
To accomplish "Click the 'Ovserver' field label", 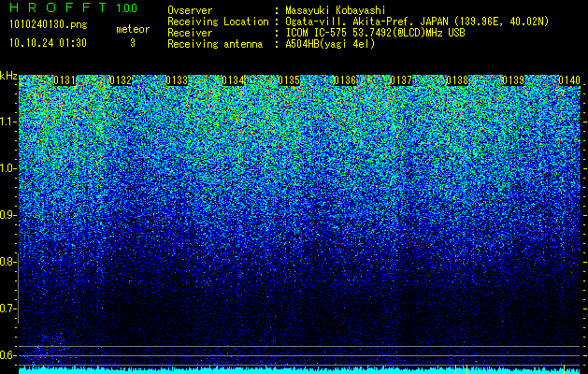I will 190,10.
